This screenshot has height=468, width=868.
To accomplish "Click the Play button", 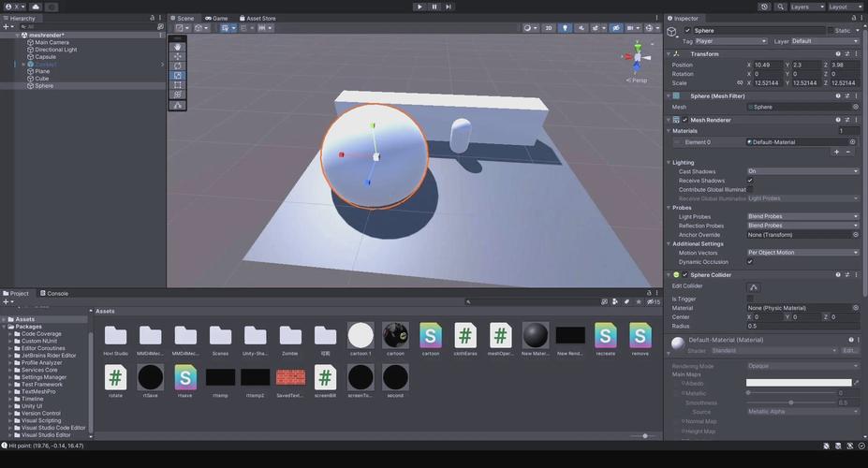I will 419,7.
